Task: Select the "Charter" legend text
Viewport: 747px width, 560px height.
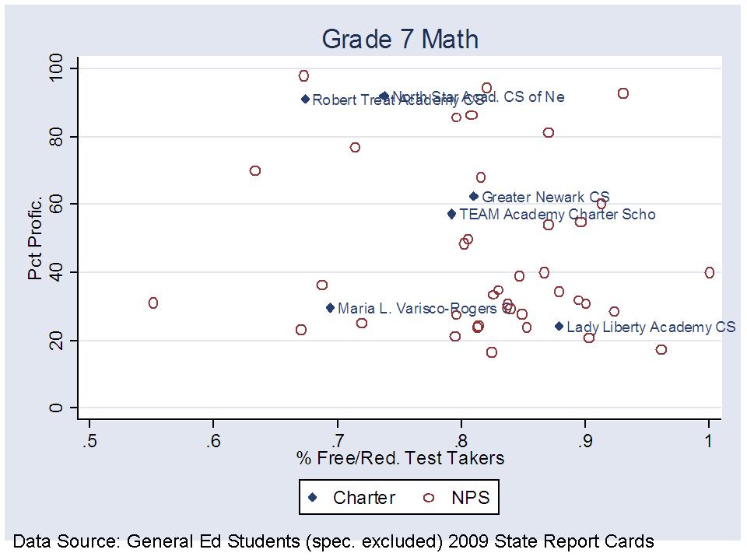Action: [x=363, y=498]
